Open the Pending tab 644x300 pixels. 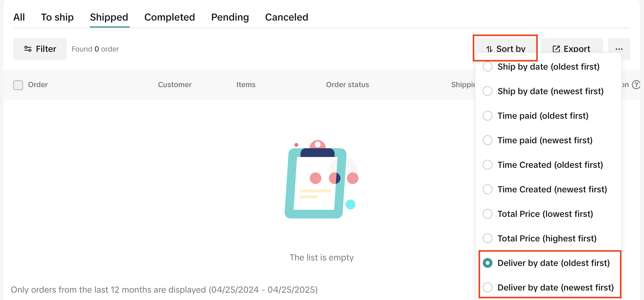click(230, 17)
